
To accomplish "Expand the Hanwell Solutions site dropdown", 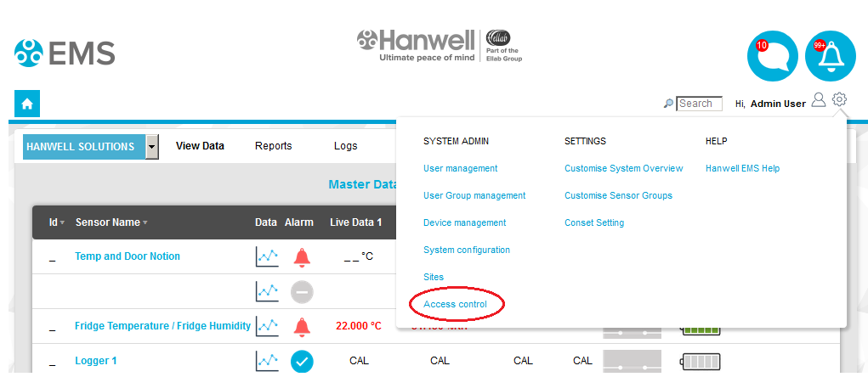I will (x=152, y=146).
